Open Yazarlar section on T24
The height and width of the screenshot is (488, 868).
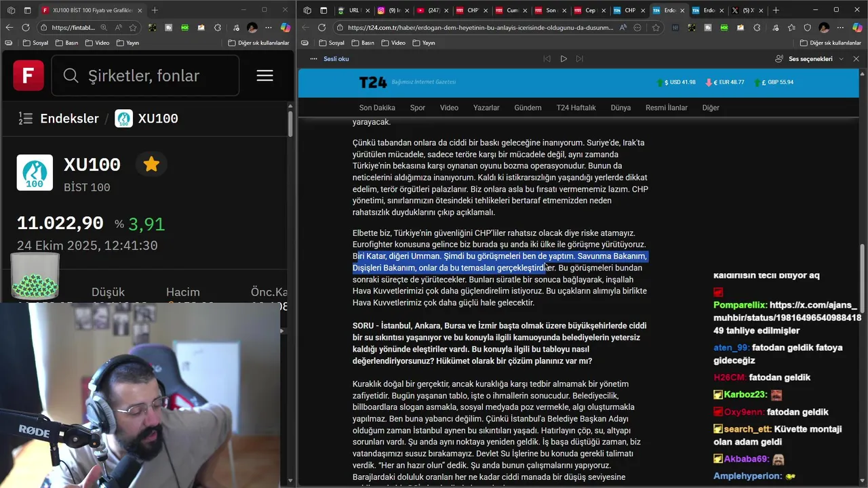coord(486,108)
